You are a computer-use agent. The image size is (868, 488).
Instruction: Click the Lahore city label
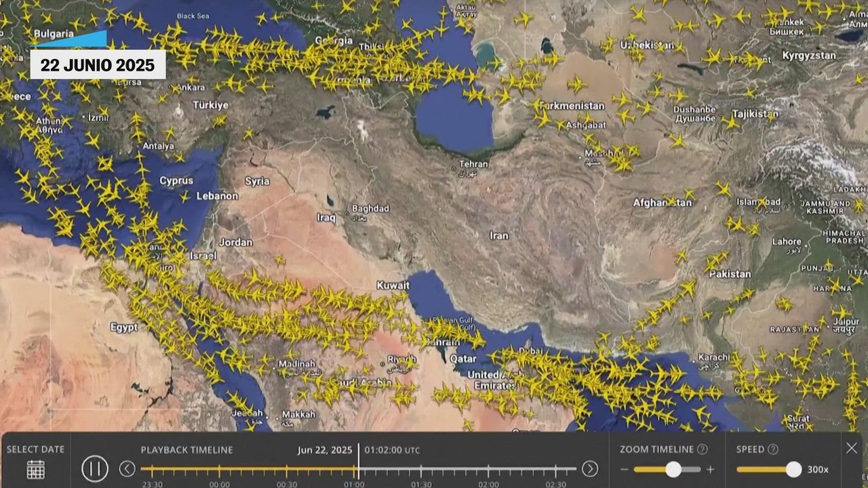coord(787,241)
